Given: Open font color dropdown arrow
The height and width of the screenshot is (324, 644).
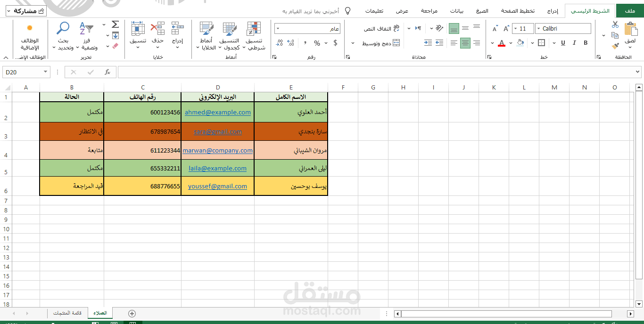Looking at the screenshot, I should click(x=493, y=43).
